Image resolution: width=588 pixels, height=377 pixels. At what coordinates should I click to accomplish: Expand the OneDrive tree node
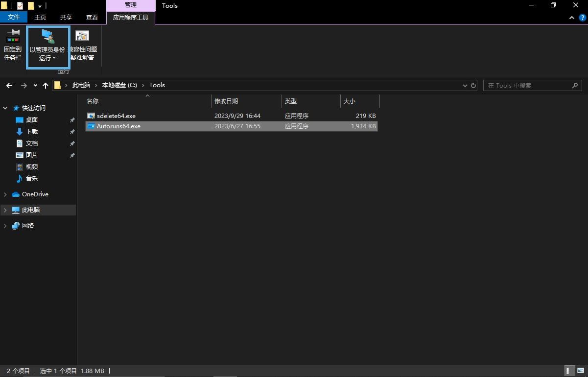point(5,194)
